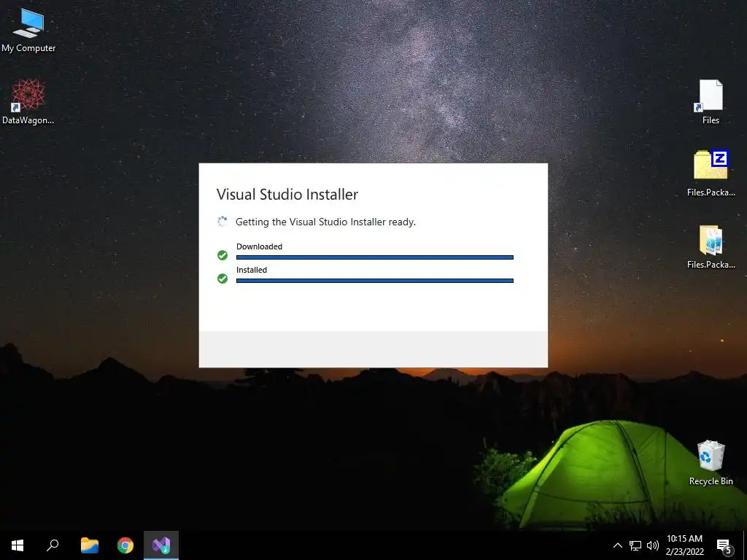
Task: Open File Explorer from the taskbar
Action: click(x=90, y=545)
